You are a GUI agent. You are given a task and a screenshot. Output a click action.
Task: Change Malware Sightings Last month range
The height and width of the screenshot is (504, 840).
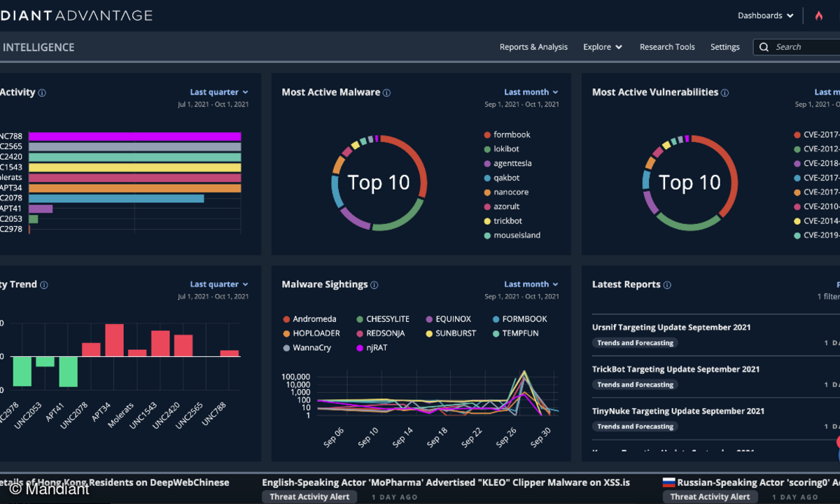531,284
